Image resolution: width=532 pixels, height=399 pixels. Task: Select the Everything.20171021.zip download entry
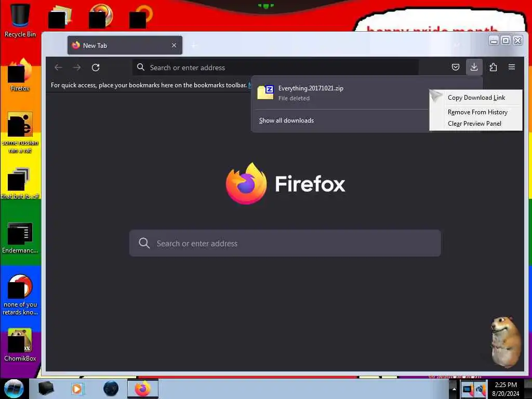point(341,93)
